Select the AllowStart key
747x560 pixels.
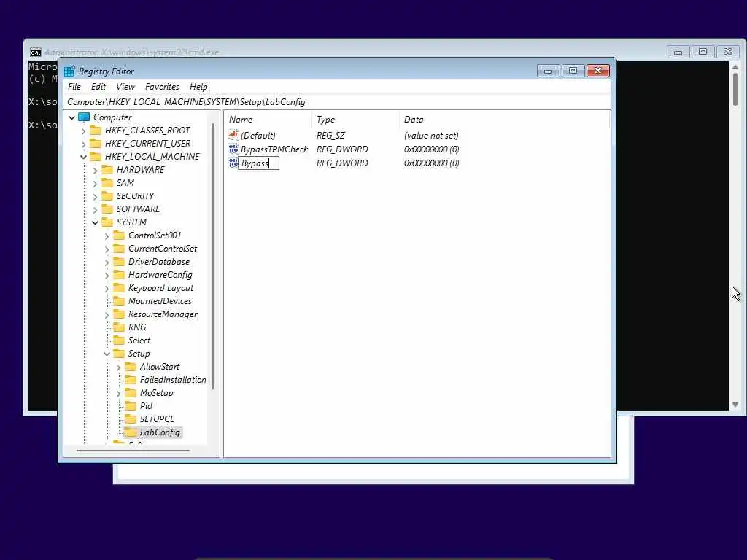tap(160, 367)
